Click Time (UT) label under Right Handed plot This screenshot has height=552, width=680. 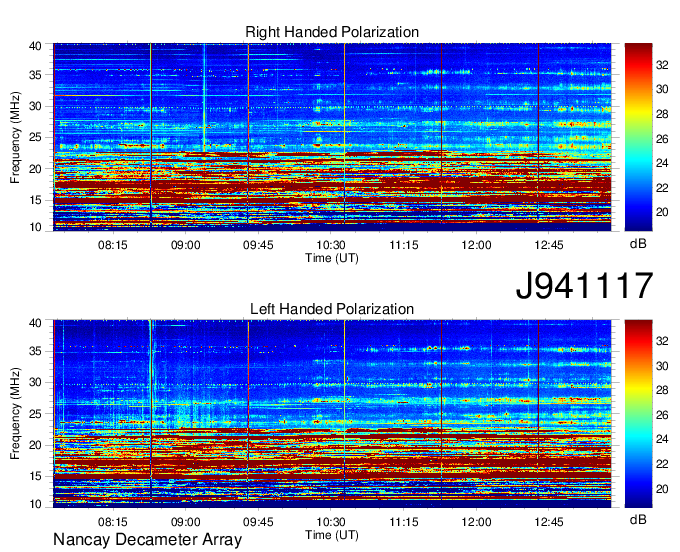coord(332,258)
